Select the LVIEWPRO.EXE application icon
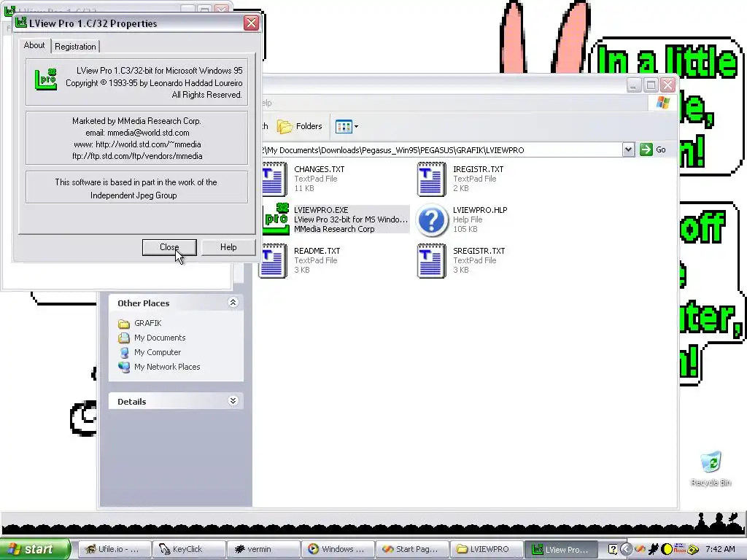Image resolution: width=747 pixels, height=560 pixels. point(276,219)
